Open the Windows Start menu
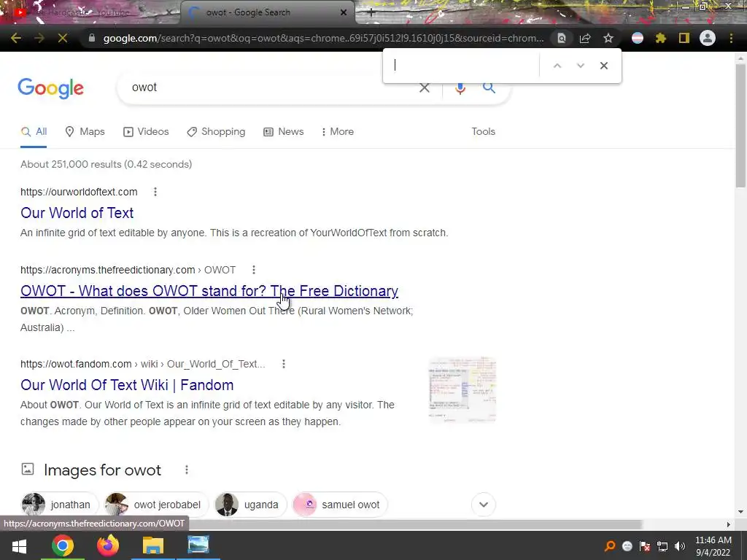 (x=19, y=545)
